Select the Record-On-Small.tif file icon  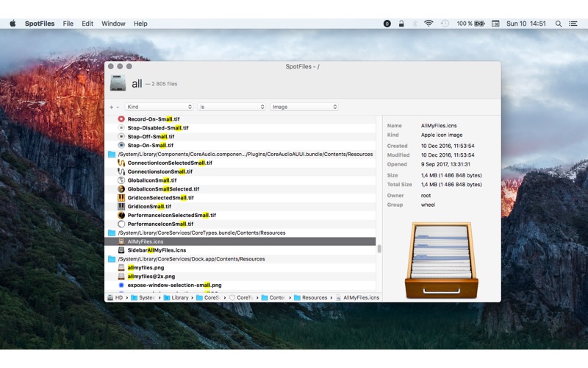121,119
